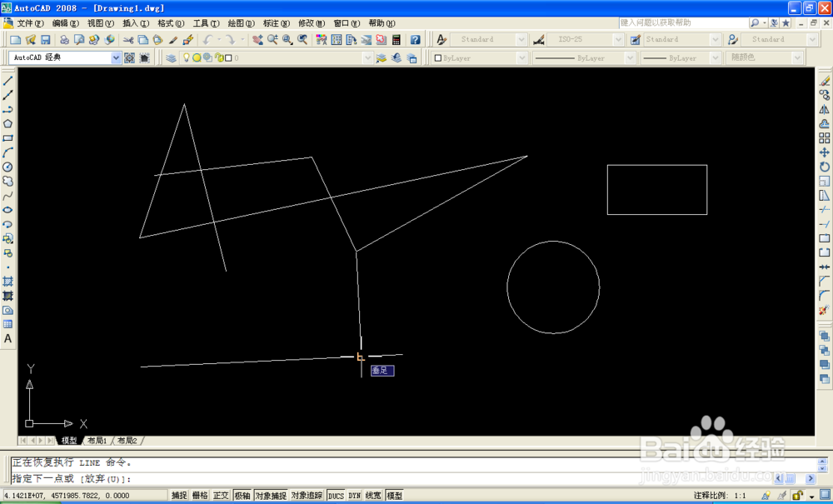The image size is (833, 504).
Task: Click the help search input field
Action: coord(683,22)
